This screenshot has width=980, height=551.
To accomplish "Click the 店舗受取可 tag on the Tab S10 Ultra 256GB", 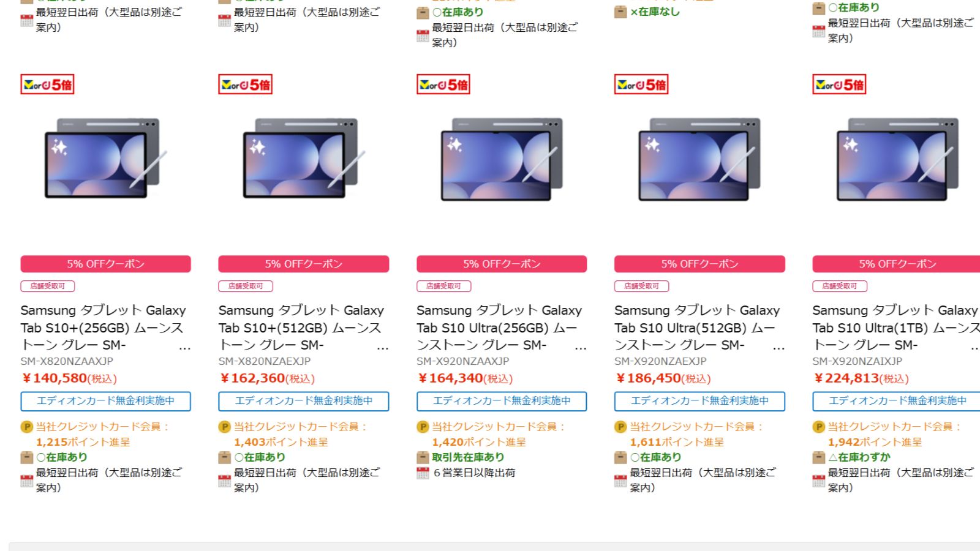I will [443, 286].
